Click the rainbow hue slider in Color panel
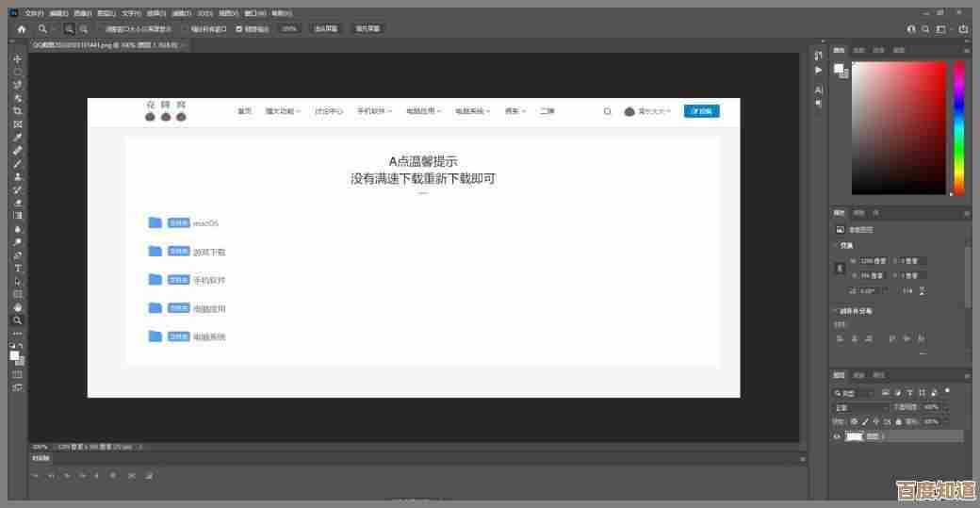Viewport: 980px width, 508px height. [958, 126]
